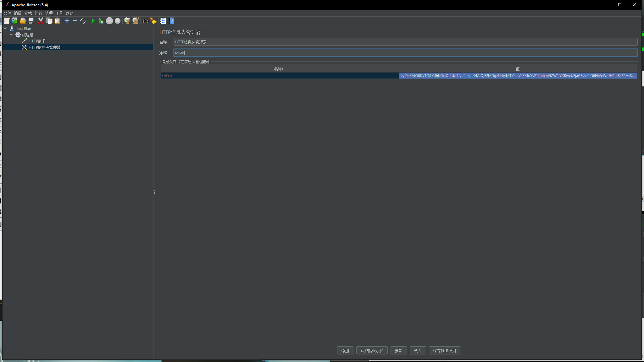The width and height of the screenshot is (644, 362).
Task: Click the Toggle eyedropper toolbar icon
Action: click(83, 21)
